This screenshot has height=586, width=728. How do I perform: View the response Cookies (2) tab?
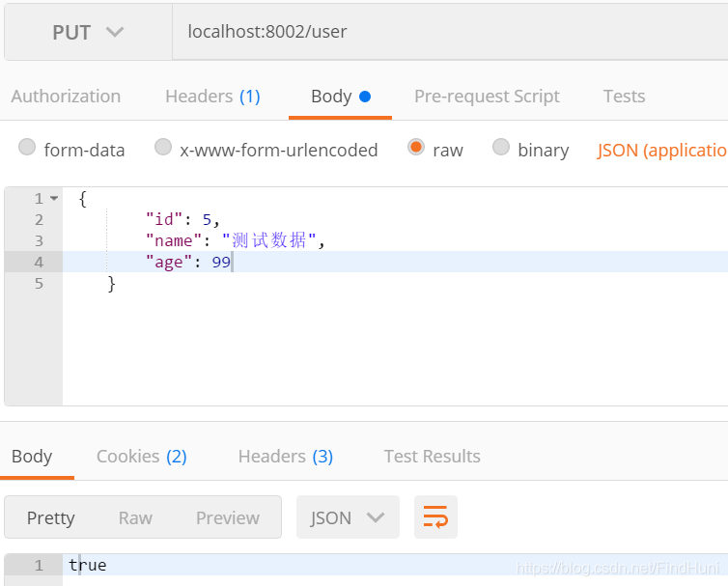[142, 457]
